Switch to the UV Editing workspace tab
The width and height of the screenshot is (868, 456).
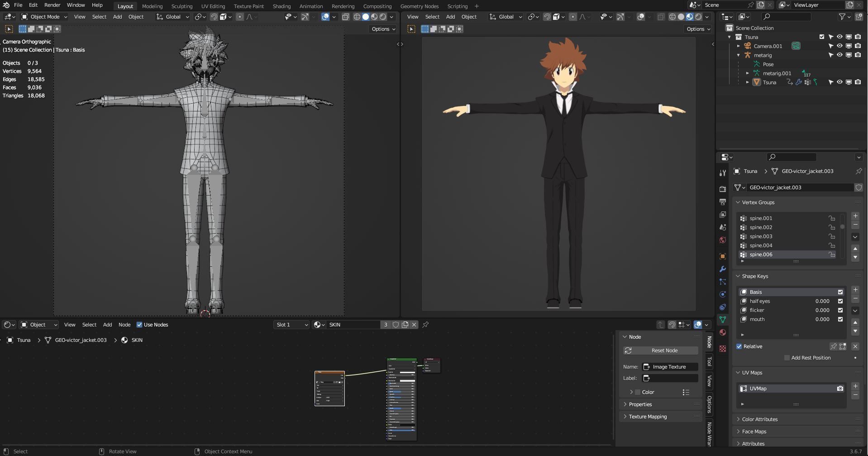pyautogui.click(x=213, y=6)
